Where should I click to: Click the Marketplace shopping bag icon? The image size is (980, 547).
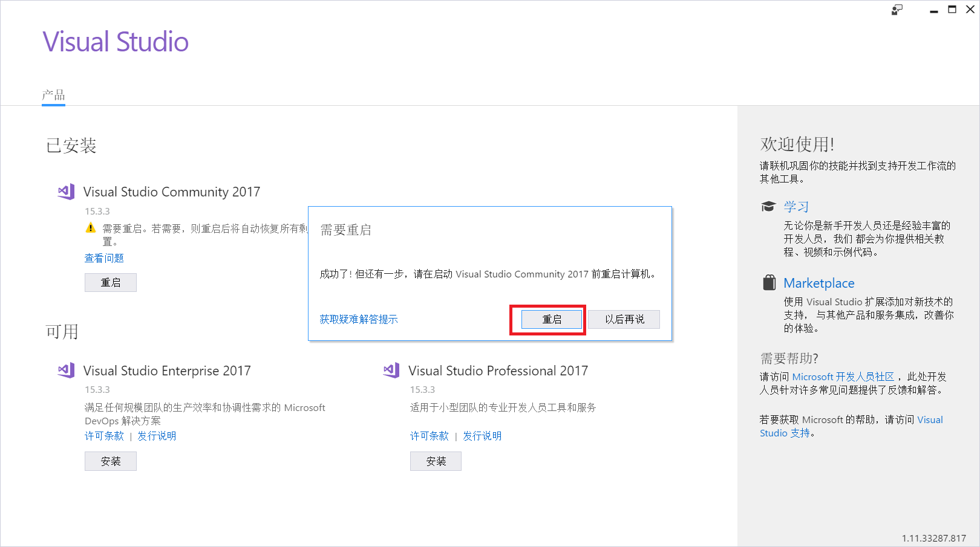[x=769, y=282]
